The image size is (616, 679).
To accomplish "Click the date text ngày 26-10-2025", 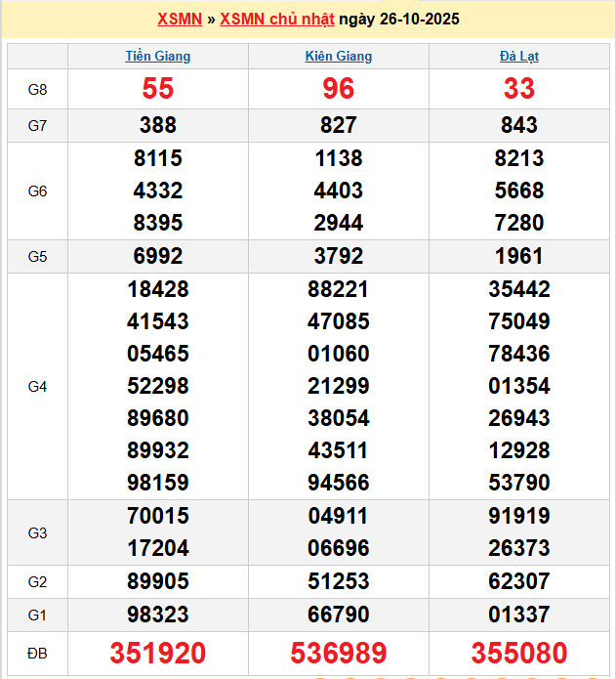I will 399,20.
